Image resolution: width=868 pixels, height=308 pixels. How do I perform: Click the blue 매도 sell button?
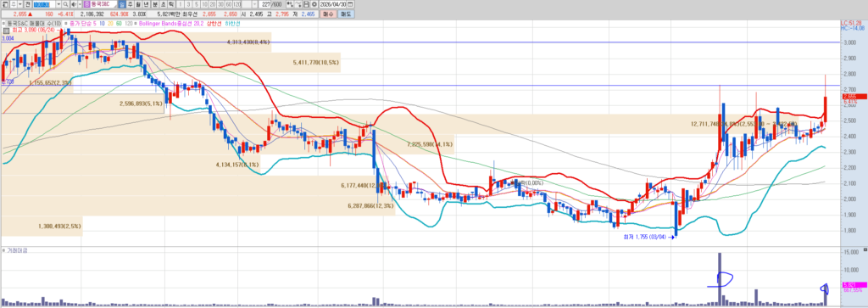click(346, 14)
